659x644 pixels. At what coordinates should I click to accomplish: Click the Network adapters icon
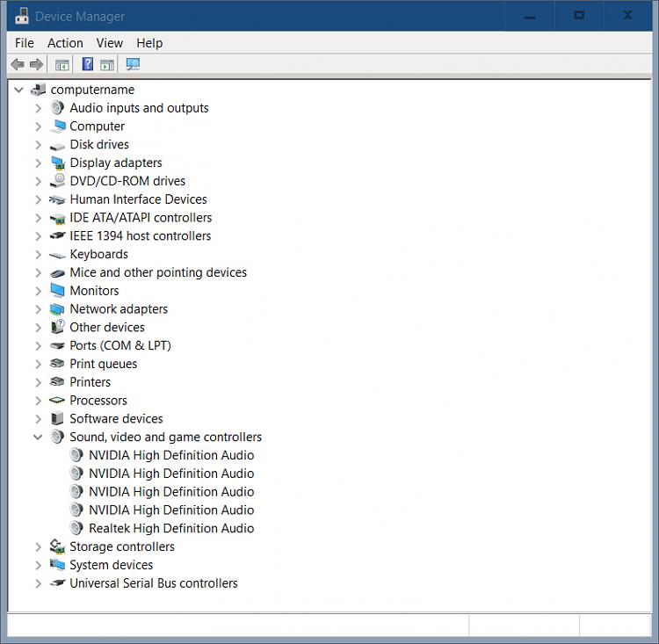click(x=57, y=309)
